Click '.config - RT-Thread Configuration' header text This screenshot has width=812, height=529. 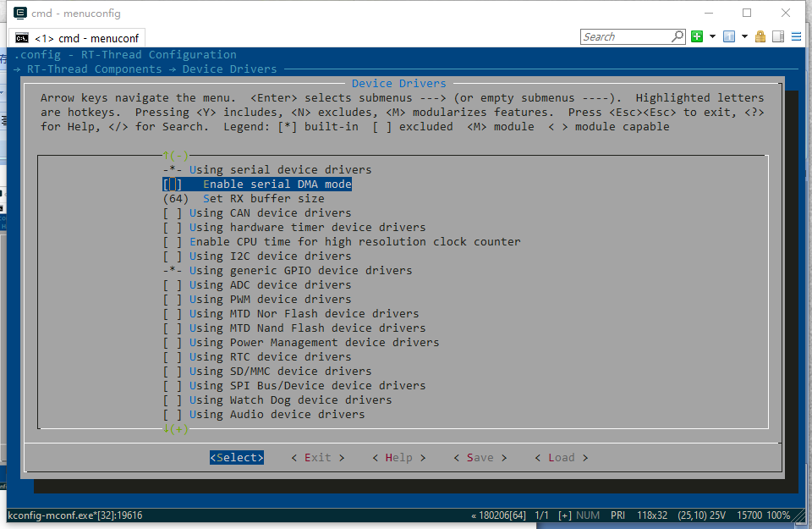pyautogui.click(x=125, y=54)
